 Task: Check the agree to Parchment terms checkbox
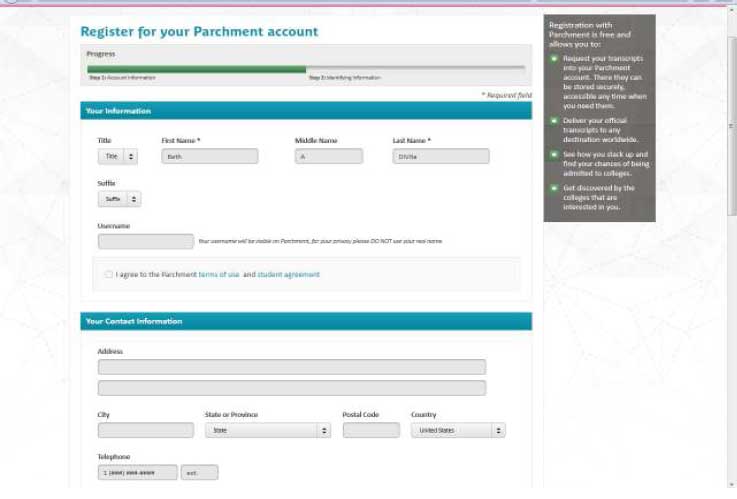[x=109, y=274]
